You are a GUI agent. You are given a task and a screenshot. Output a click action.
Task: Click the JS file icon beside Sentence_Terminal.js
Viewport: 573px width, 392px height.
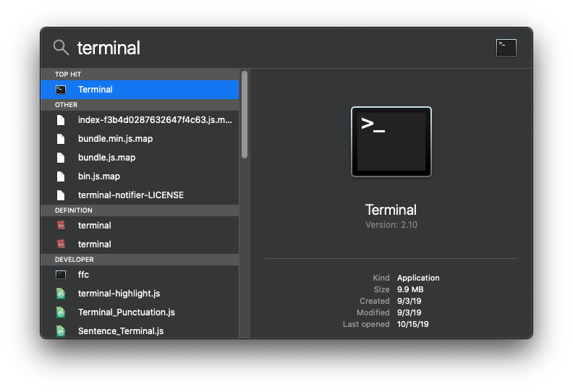61,331
